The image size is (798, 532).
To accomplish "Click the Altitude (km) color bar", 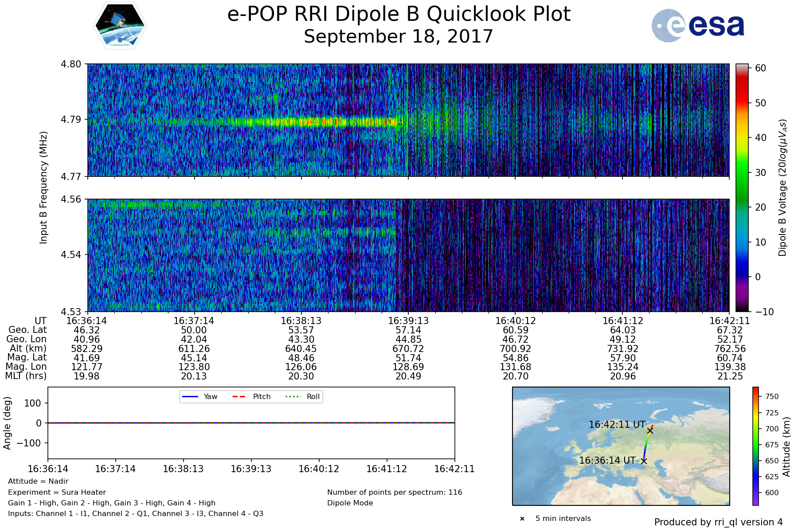I will 755,446.
